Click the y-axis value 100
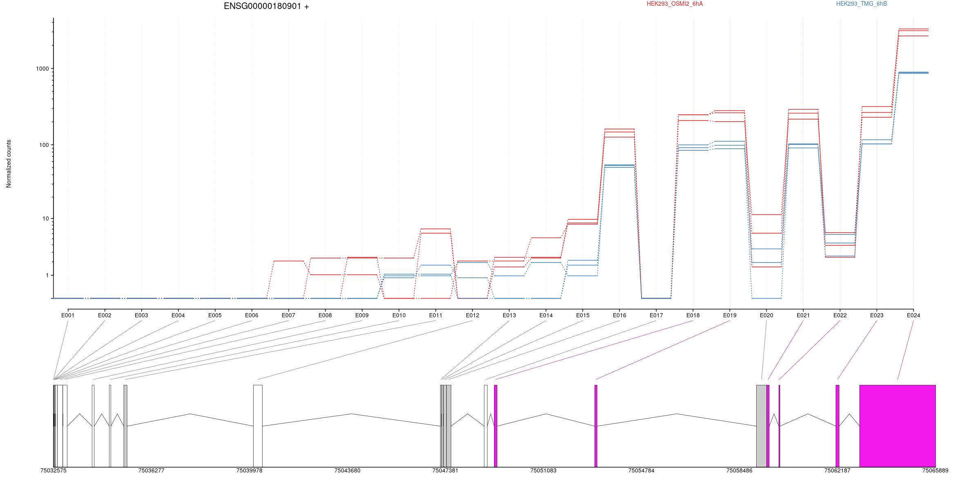The height and width of the screenshot is (490, 980). click(x=44, y=145)
